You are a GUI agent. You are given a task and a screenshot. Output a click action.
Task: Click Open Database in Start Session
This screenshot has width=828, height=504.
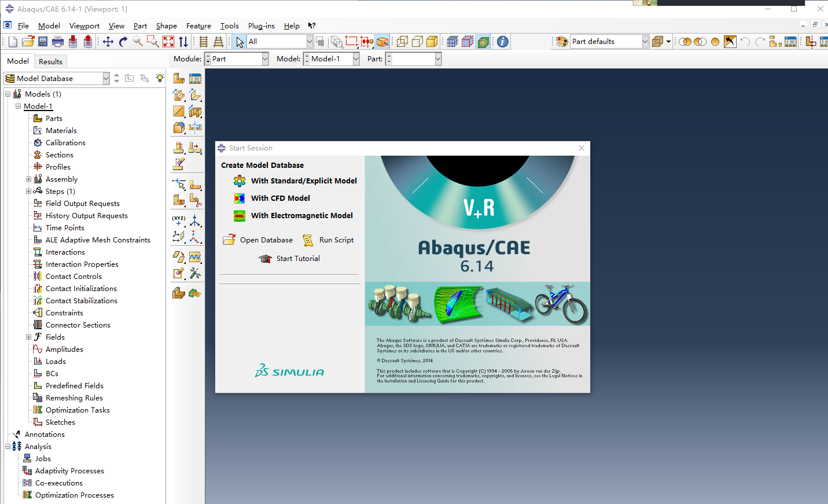(x=266, y=240)
